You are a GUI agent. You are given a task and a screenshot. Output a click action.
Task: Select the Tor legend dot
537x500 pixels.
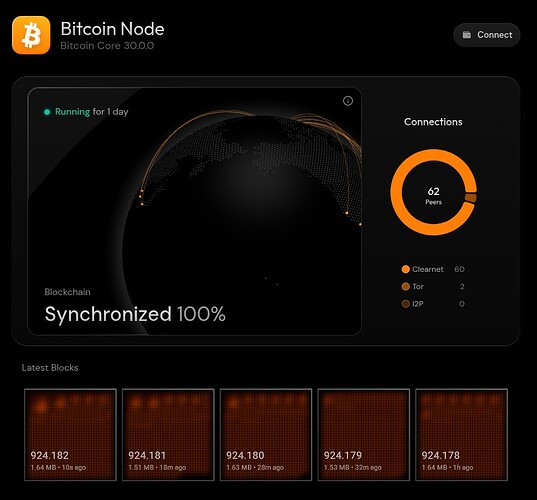(405, 286)
